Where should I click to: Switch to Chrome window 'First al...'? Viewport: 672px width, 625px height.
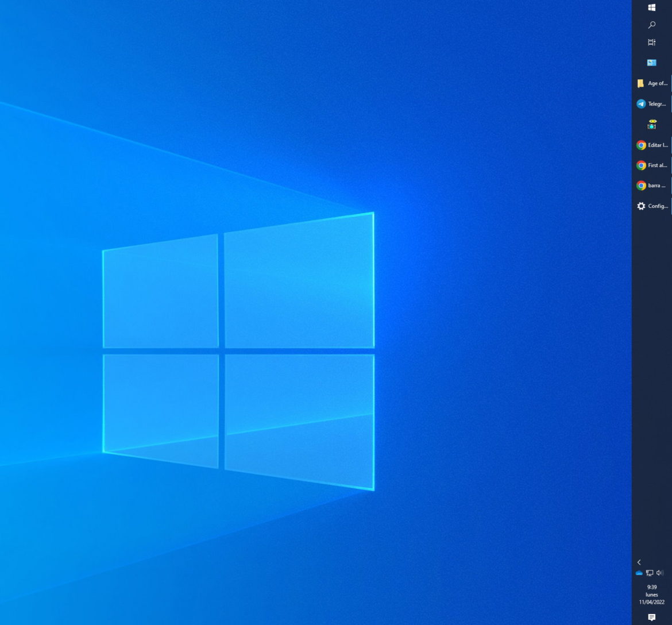tap(651, 165)
